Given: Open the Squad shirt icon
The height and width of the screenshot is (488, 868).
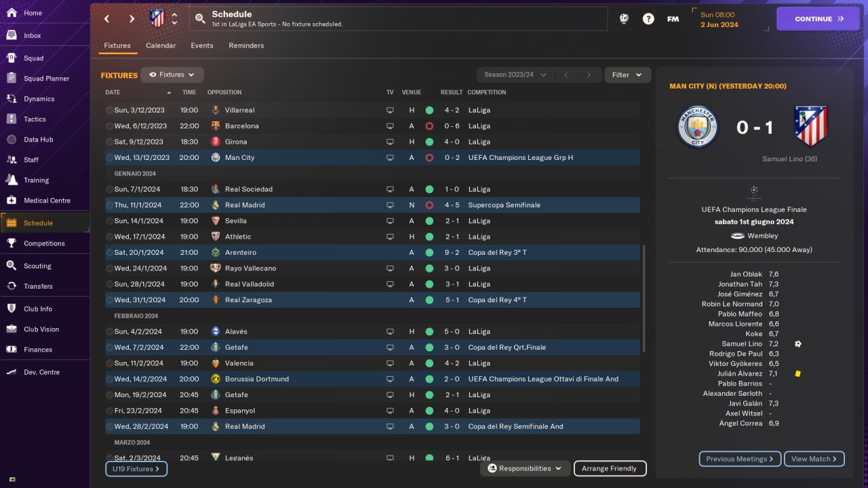Looking at the screenshot, I should pos(12,58).
